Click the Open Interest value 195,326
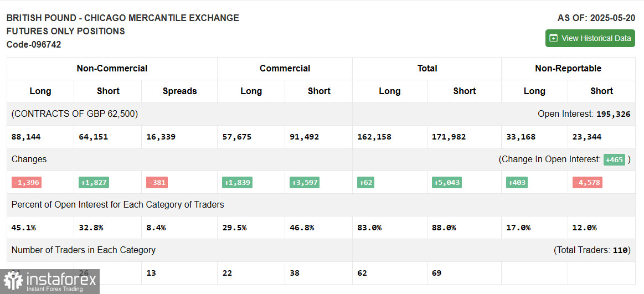644x294 pixels. [613, 114]
